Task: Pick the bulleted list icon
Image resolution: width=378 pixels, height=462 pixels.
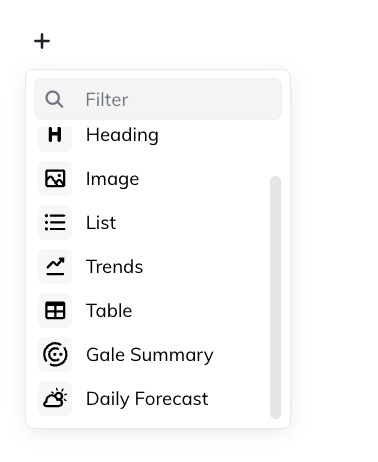Action: (55, 222)
